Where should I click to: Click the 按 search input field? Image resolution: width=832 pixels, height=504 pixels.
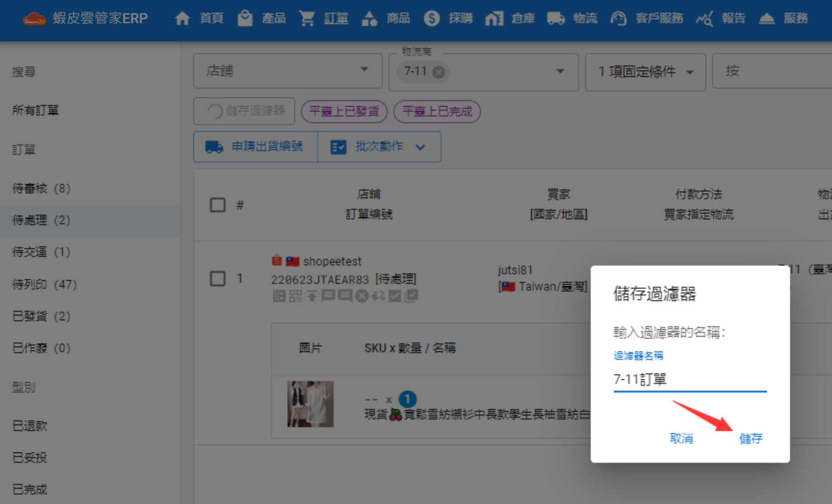click(772, 71)
